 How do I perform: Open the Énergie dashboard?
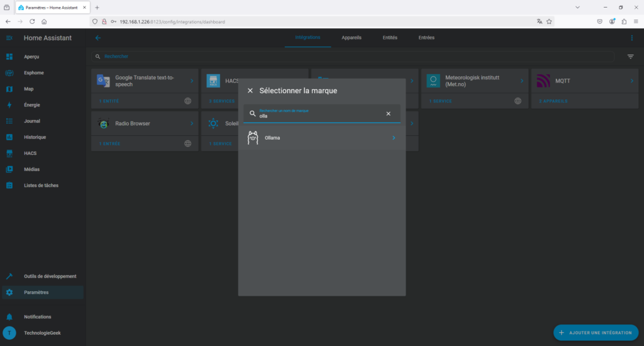point(31,105)
